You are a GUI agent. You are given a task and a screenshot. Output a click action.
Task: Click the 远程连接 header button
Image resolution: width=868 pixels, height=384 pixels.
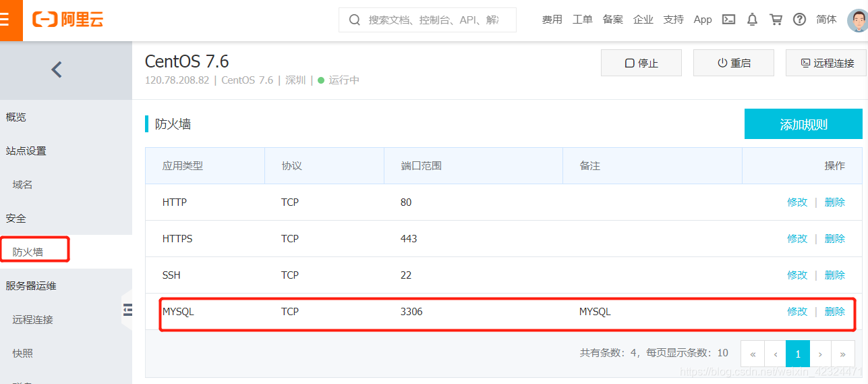[827, 63]
